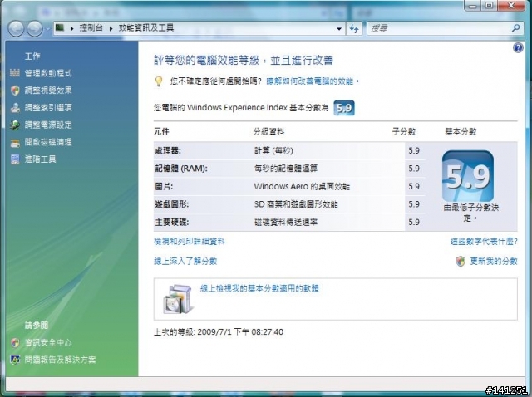Click 3D 商業和遊戲圖形效能 description
Image resolution: width=532 pixels, height=397 pixels.
click(x=296, y=204)
